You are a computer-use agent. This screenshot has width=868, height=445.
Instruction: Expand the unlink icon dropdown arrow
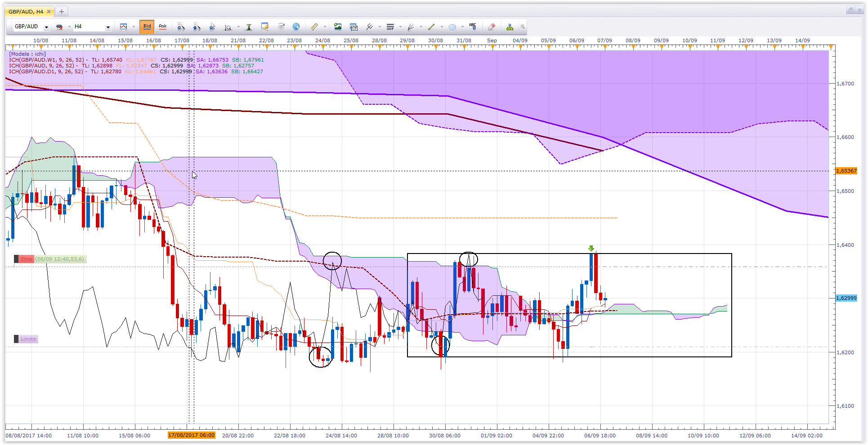69,27
